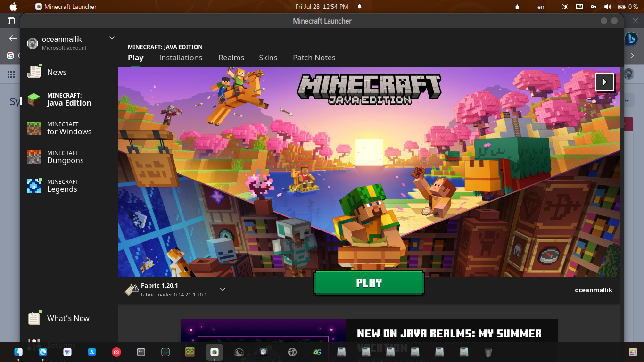Open the What's New section
644x362 pixels.
(x=68, y=318)
